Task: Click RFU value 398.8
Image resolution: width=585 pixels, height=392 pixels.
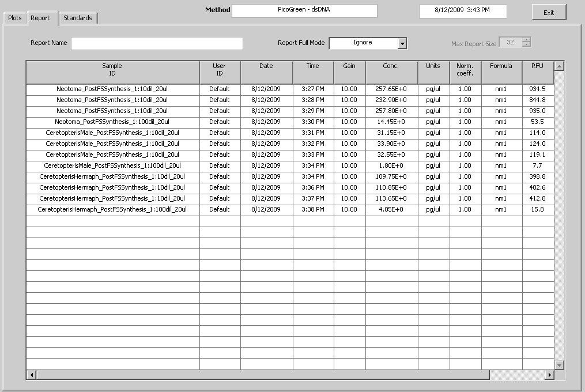Action: 538,176
